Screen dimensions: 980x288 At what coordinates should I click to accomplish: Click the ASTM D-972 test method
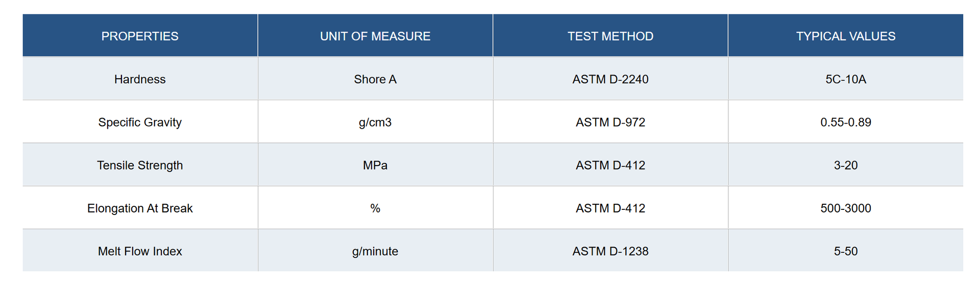610,122
